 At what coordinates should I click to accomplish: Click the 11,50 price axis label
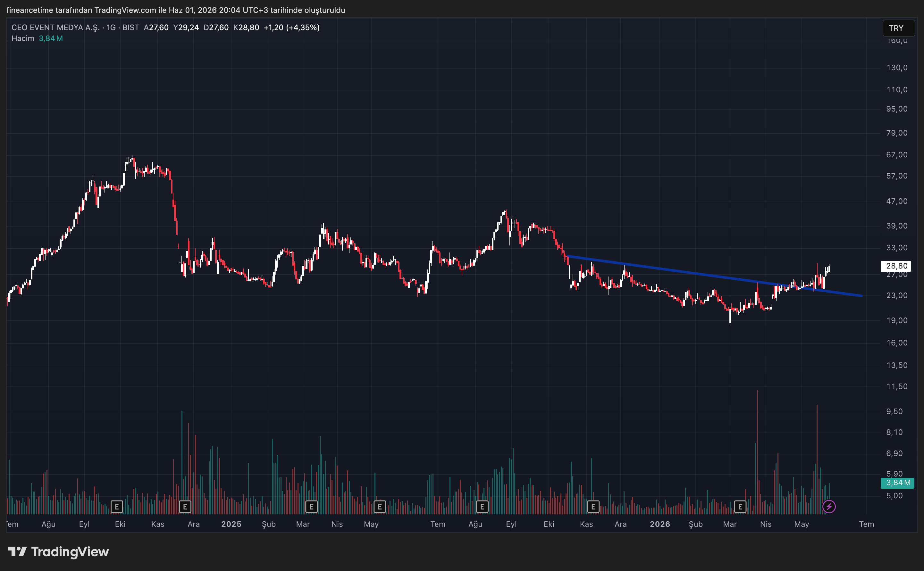[x=897, y=386]
